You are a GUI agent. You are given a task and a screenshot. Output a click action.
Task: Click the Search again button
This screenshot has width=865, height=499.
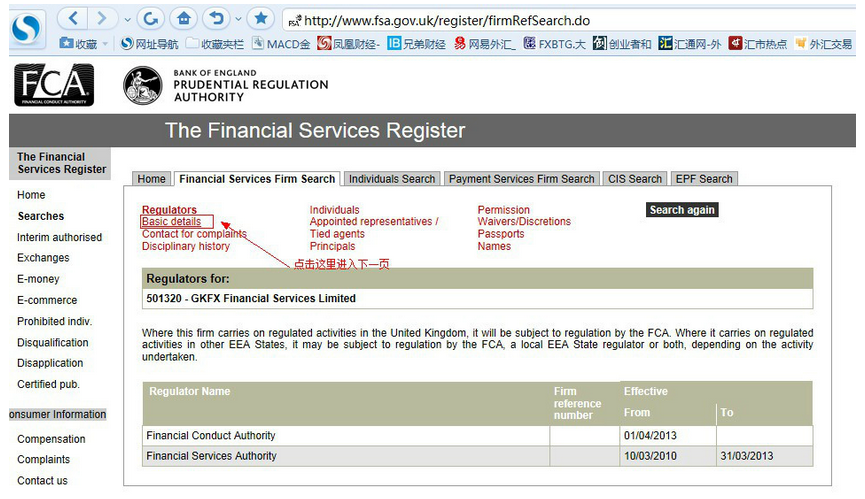(681, 210)
